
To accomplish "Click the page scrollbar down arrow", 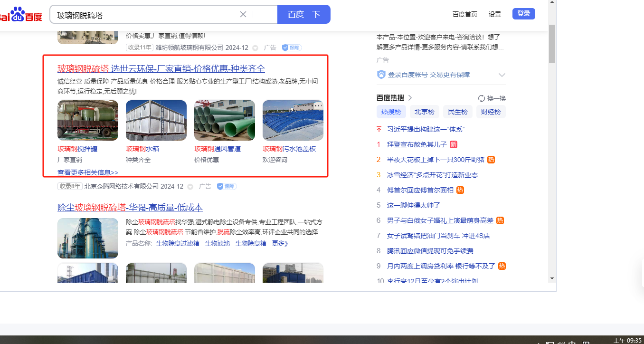I will (x=552, y=278).
